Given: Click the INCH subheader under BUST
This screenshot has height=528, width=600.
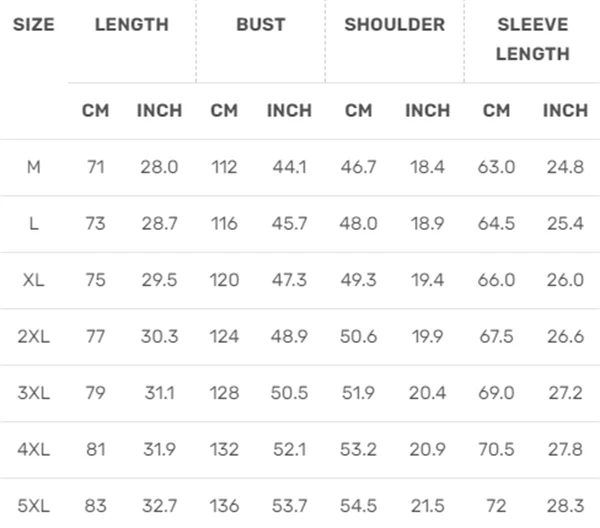Looking at the screenshot, I should [x=289, y=111].
